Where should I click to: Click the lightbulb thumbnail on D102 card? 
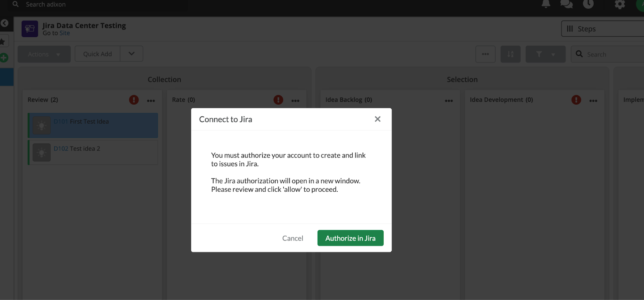[x=41, y=153]
